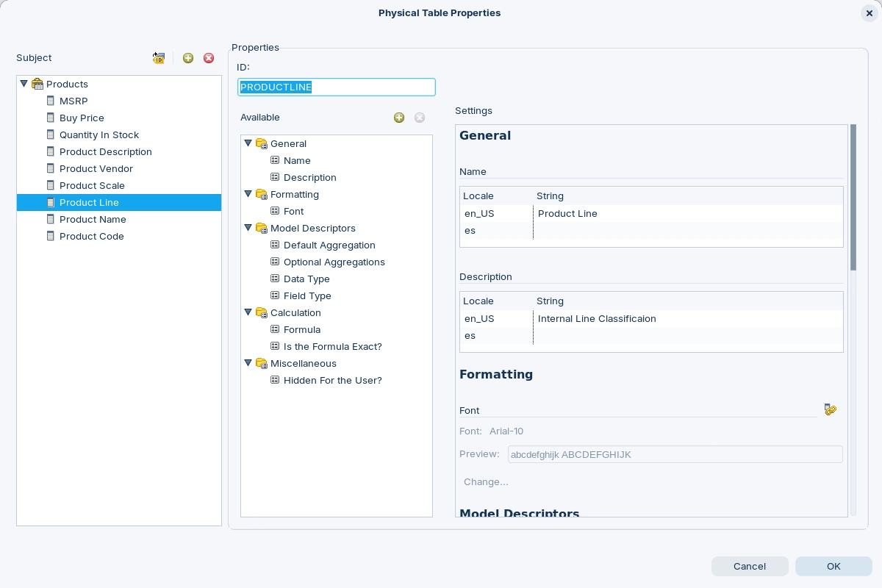Click the grayed-out remove icon beside Available

[x=420, y=118]
